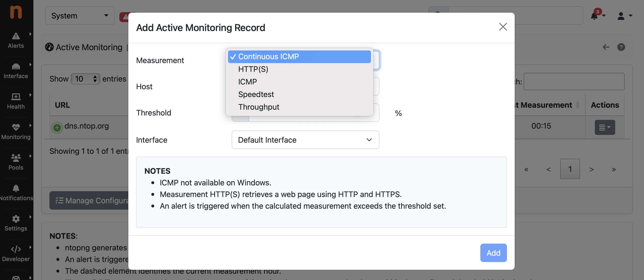
Task: Open the Default Interface dropdown
Action: (305, 140)
